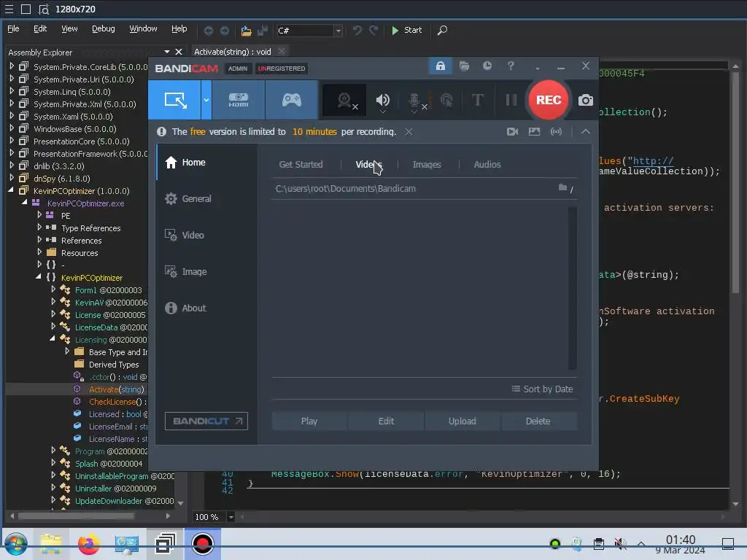The image size is (747, 560).
Task: Switch to the Images tab
Action: pyautogui.click(x=426, y=164)
